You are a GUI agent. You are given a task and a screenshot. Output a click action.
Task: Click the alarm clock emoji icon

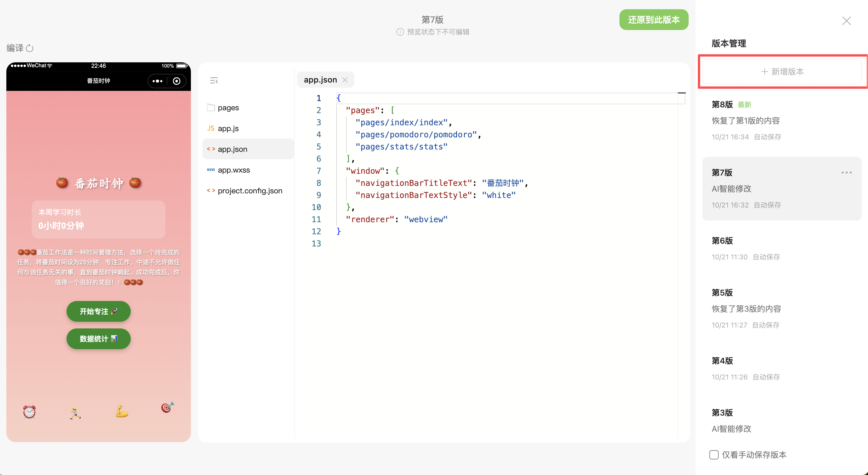29,412
